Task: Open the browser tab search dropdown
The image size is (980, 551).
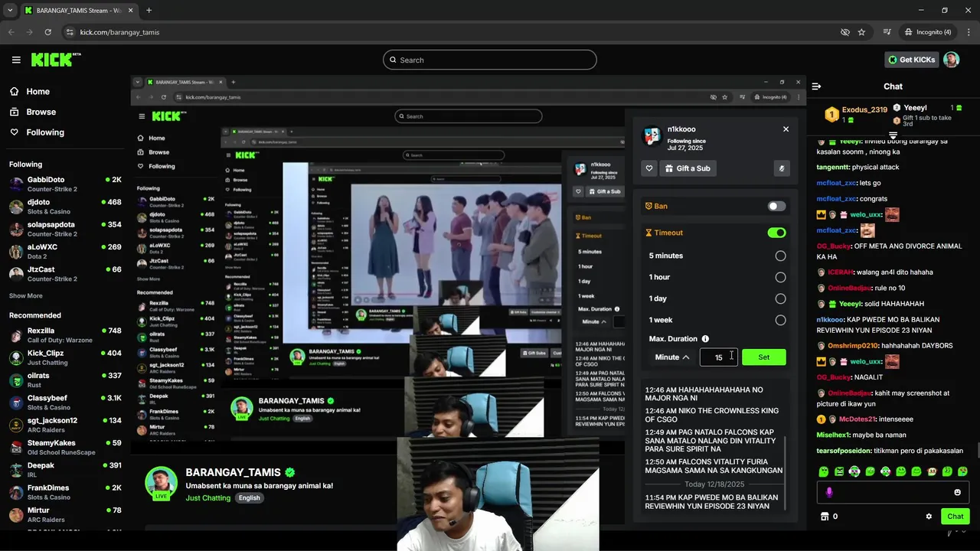Action: tap(10, 11)
